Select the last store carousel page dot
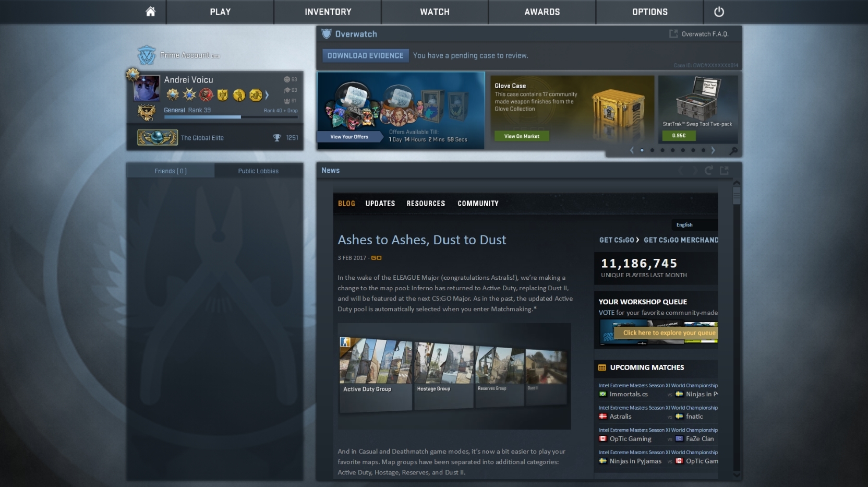The image size is (868, 487). (x=703, y=150)
